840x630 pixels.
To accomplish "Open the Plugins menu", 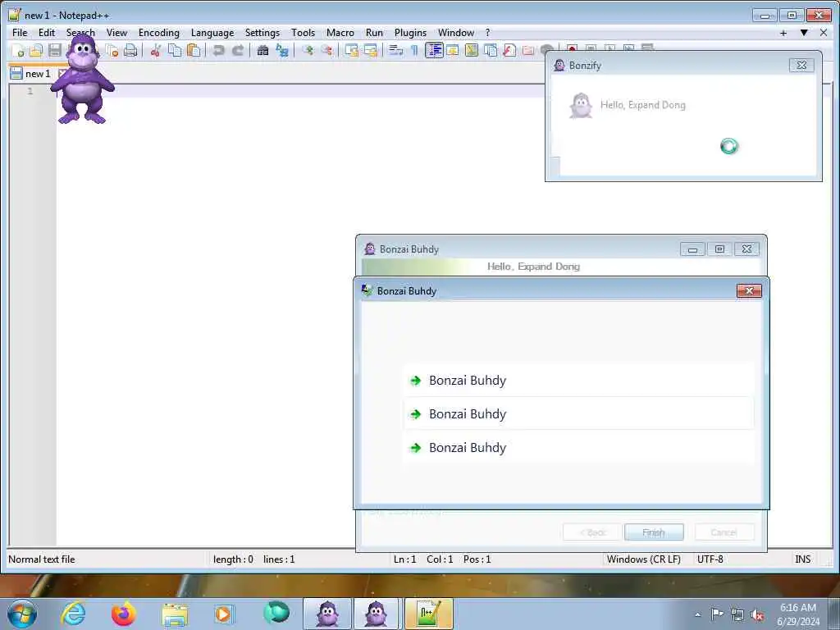I will tap(410, 33).
